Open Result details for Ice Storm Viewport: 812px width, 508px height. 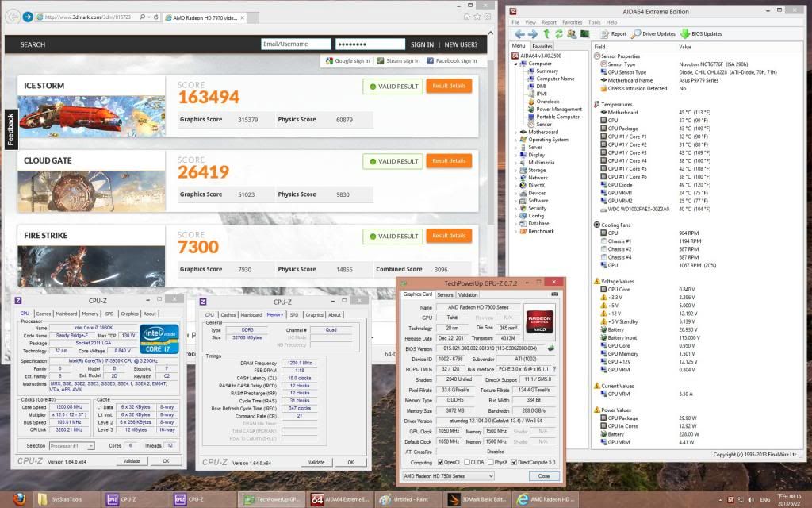[x=449, y=86]
